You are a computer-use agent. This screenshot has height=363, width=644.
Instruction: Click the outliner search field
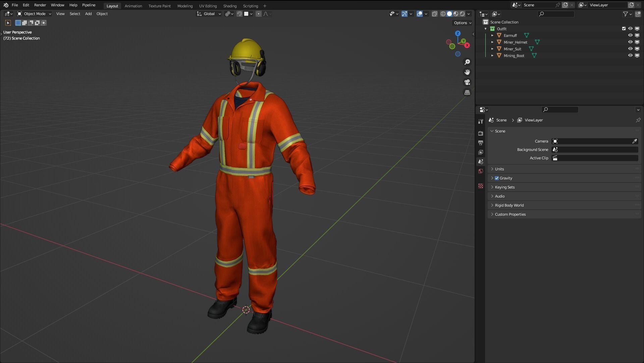[556, 14]
